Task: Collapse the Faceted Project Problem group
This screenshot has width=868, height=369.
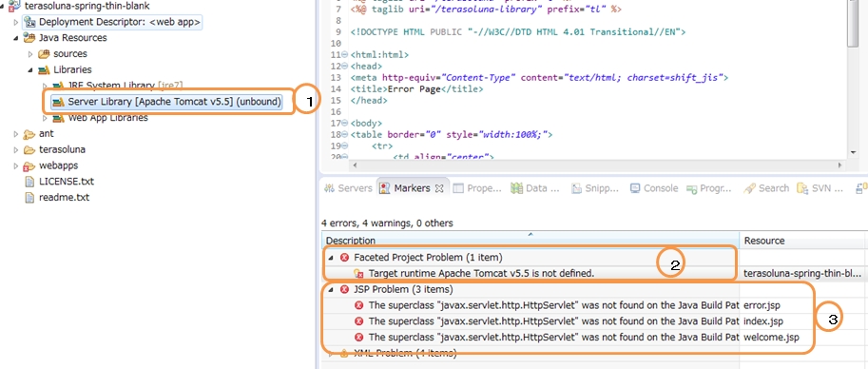Action: pyautogui.click(x=331, y=258)
